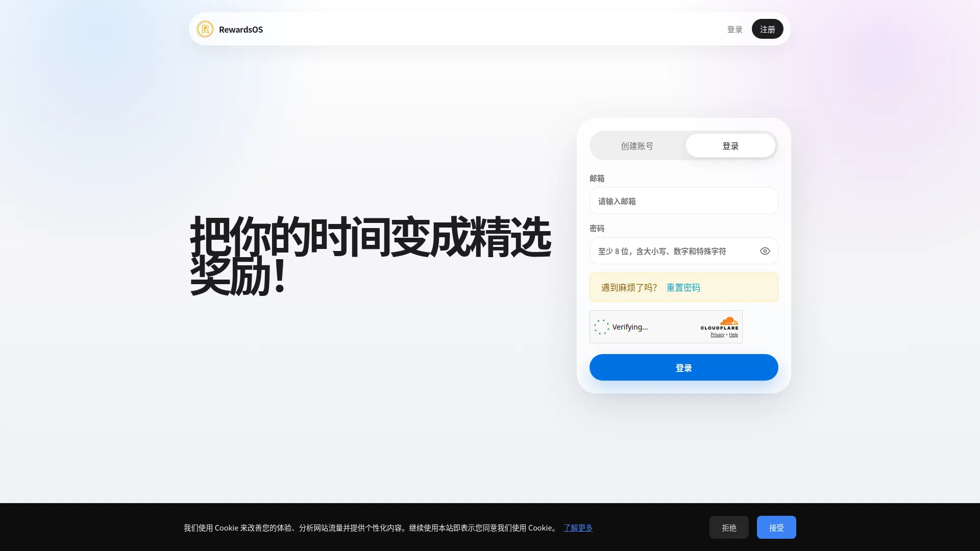This screenshot has height=551, width=980.
Task: Open 了解更多 link in cookie banner
Action: [x=578, y=528]
